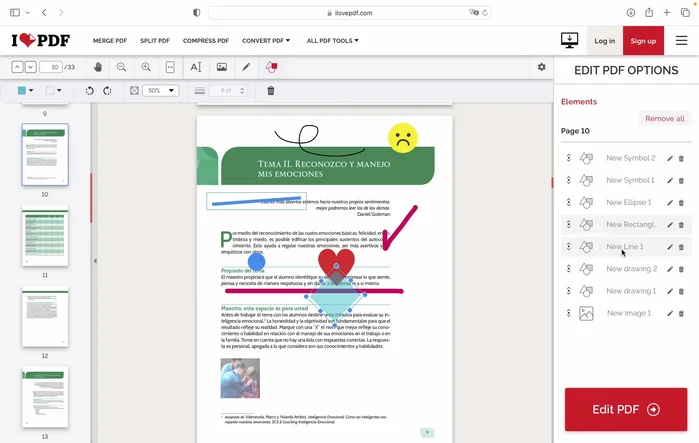Edit New drawing 2 name

pos(670,269)
